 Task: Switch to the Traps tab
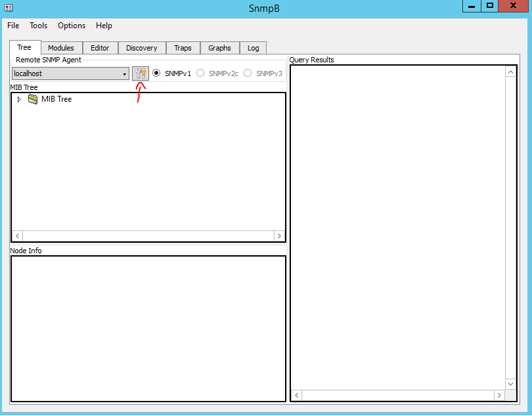click(x=183, y=47)
